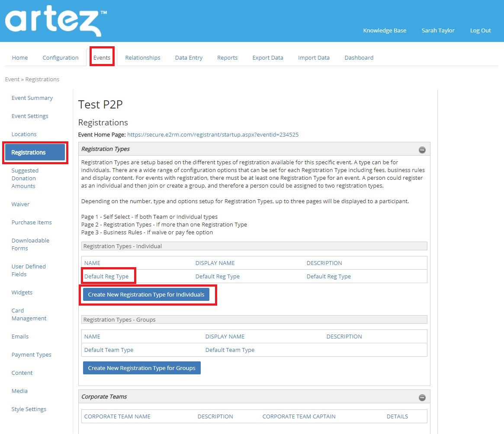This screenshot has width=504, height=434.
Task: Open Media in the sidebar
Action: click(19, 391)
